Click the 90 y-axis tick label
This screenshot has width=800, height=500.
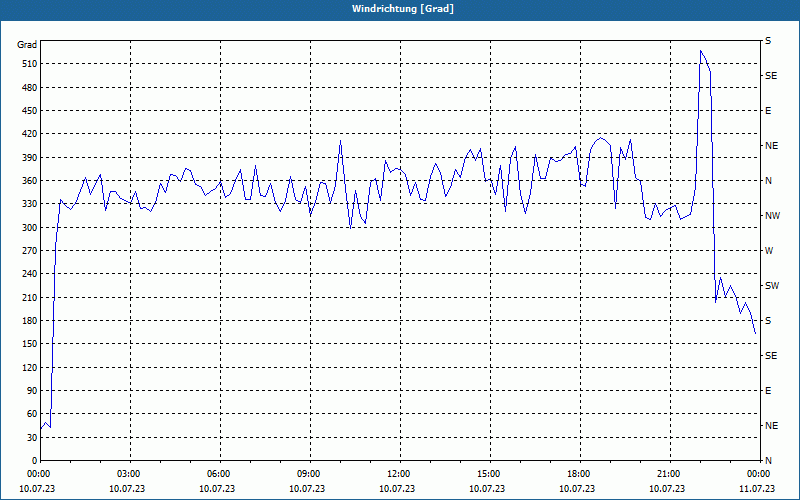click(32, 391)
